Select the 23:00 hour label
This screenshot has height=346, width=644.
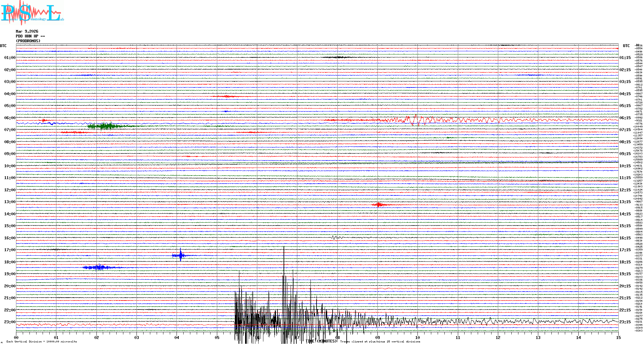pos(10,322)
